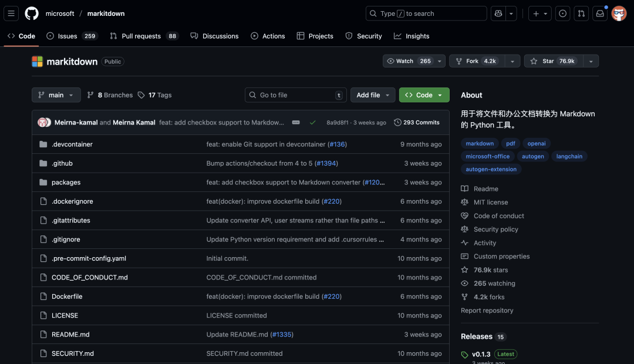View 8 Branches link
Image resolution: width=634 pixels, height=364 pixels.
[x=110, y=95]
